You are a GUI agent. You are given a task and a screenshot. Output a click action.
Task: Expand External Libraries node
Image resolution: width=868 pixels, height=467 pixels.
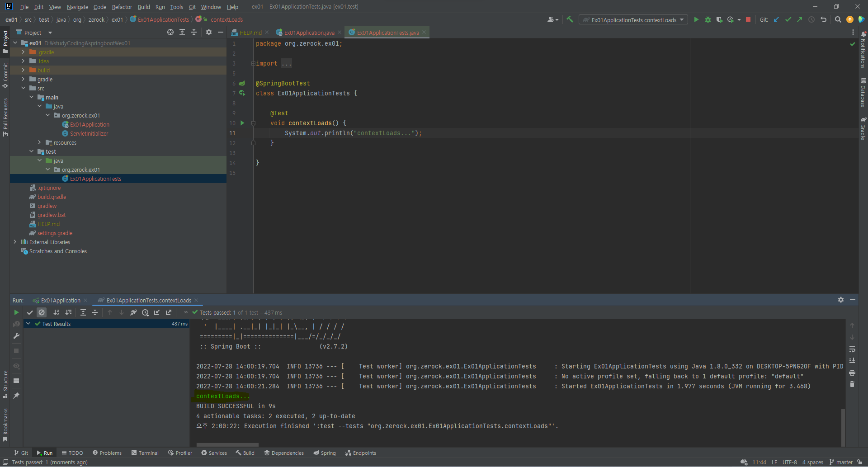15,242
